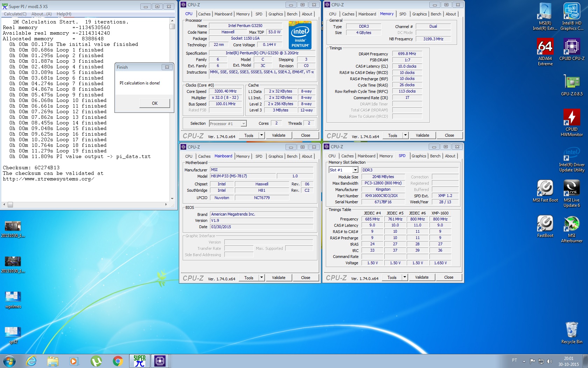
Task: Open uTorrent from the taskbar
Action: coord(96,361)
